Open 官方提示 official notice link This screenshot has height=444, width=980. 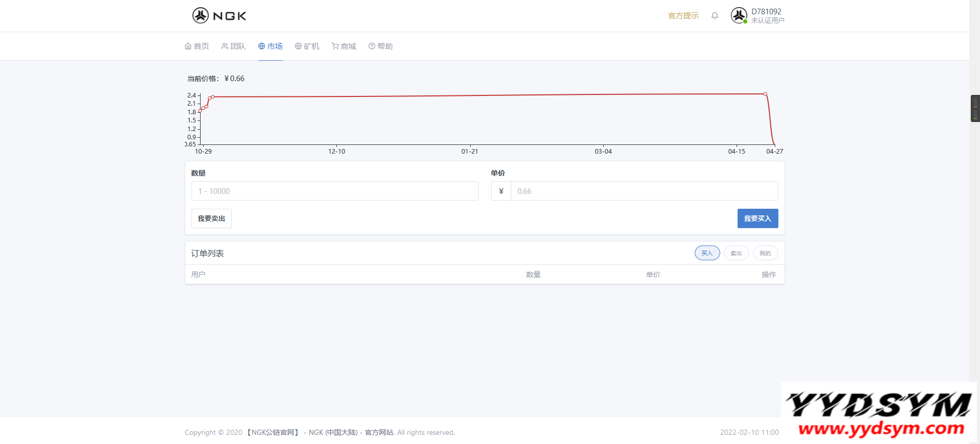click(683, 16)
